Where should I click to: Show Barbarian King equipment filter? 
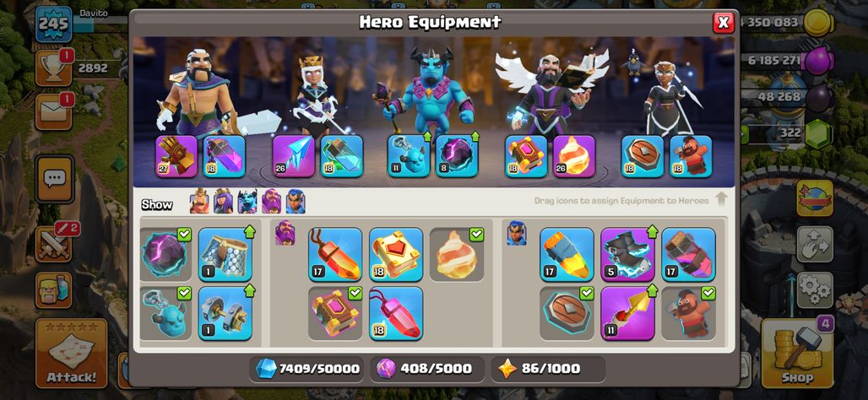click(199, 202)
